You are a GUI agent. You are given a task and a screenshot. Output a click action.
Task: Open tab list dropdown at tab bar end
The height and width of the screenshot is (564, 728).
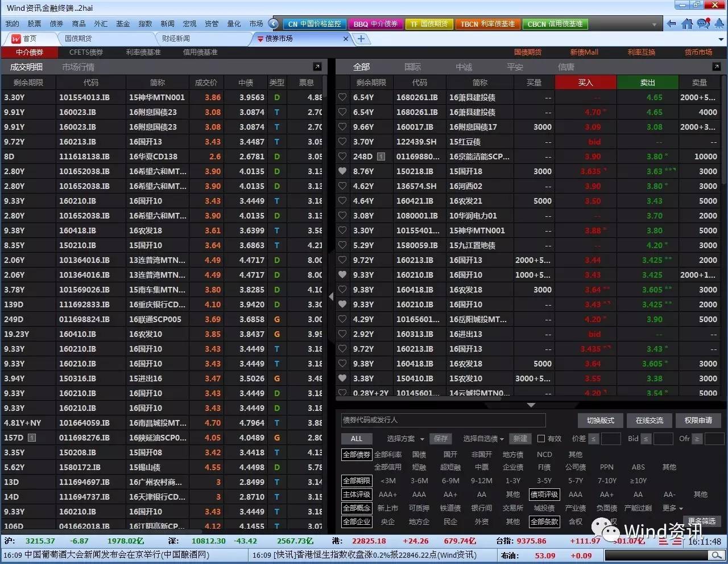pos(721,39)
